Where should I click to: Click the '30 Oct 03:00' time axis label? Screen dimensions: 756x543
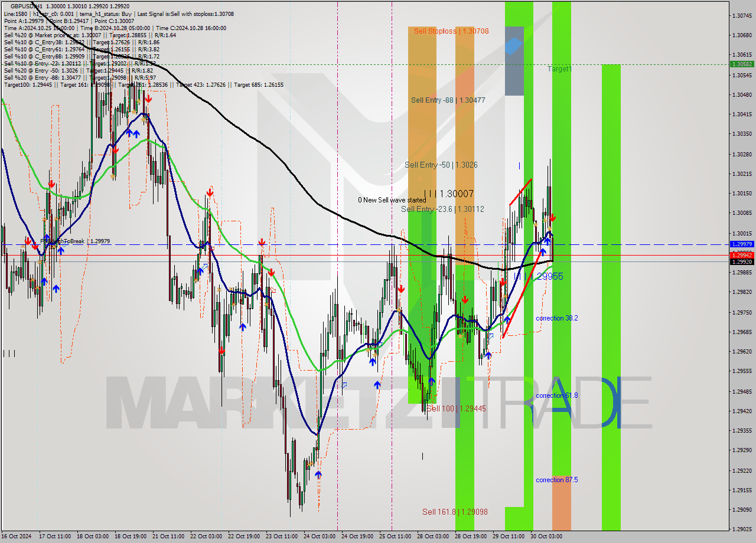pos(546,537)
